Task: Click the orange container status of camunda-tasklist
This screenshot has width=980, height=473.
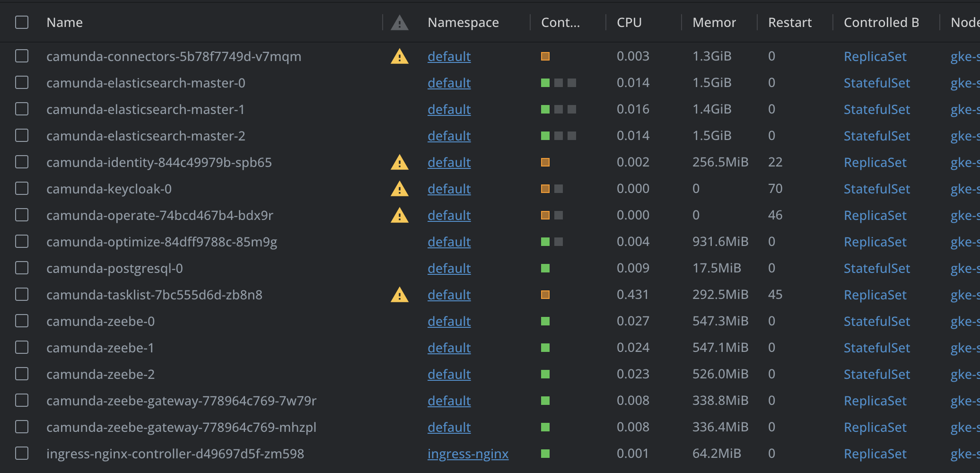Action: (x=545, y=295)
